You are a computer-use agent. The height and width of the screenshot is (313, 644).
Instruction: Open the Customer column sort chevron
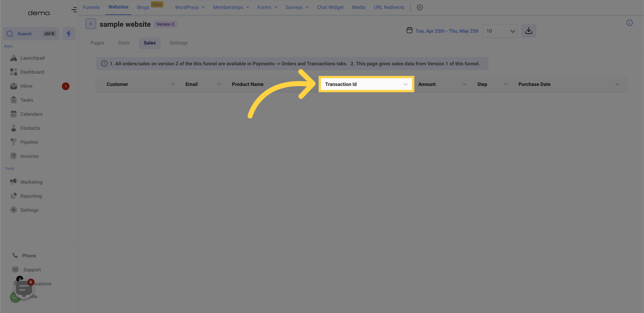(172, 84)
